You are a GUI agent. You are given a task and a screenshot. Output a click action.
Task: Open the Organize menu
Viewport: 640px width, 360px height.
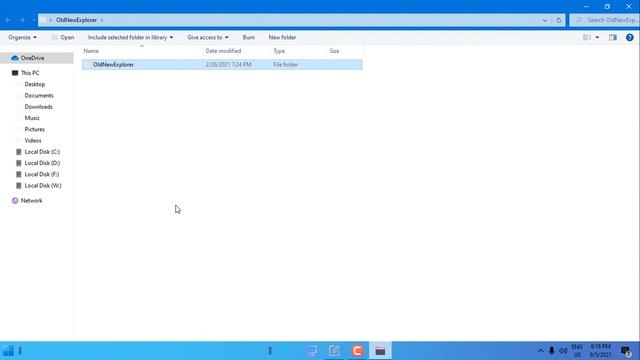click(22, 37)
